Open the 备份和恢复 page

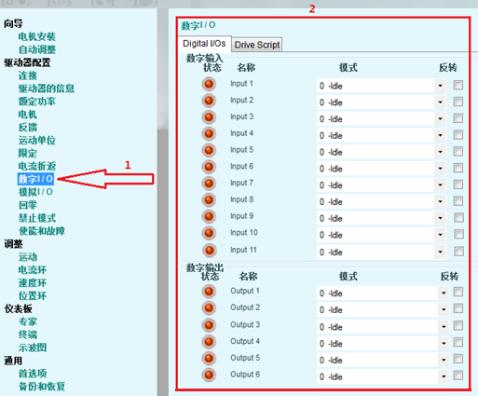pos(42,386)
